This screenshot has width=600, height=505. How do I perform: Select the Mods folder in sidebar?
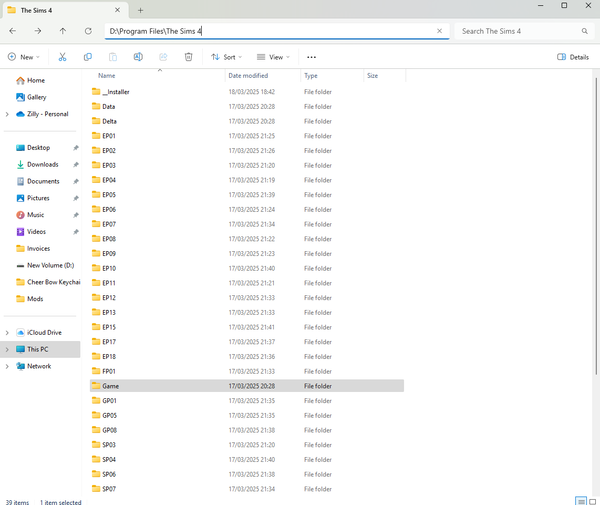pos(29,299)
